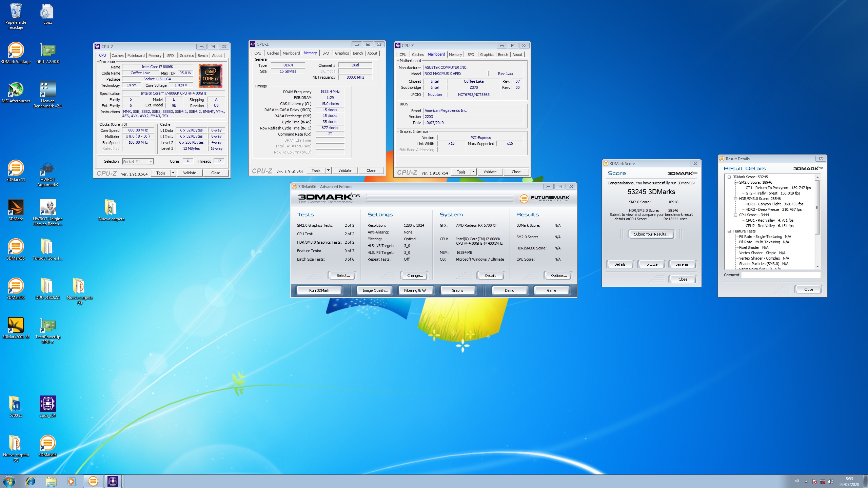The height and width of the screenshot is (488, 868).
Task: Switch to Caches tab in the Core i7 8086K CPU-Z window
Action: click(x=118, y=56)
